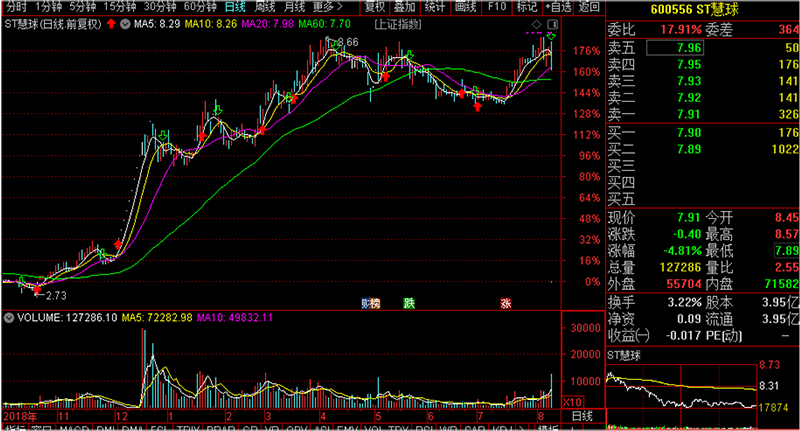Click the indicator arrow left of VOLUME label
Image resolution: width=800 pixels, height=431 pixels.
tap(7, 318)
